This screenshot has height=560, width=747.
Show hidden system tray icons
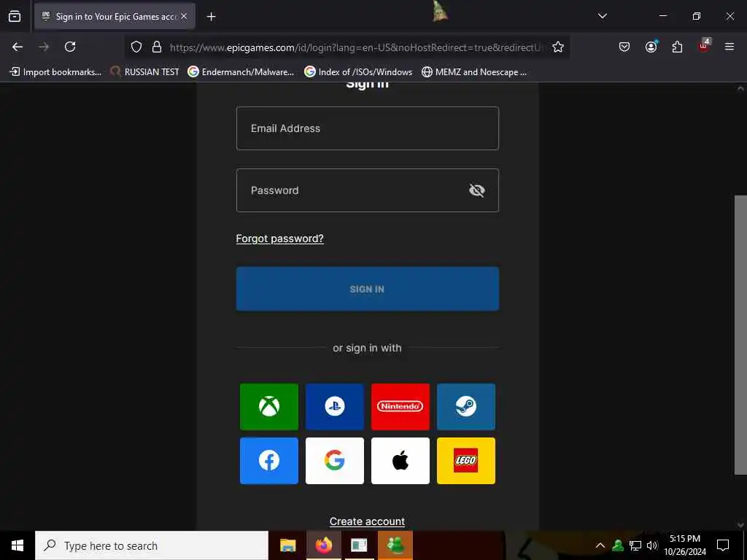tap(600, 545)
